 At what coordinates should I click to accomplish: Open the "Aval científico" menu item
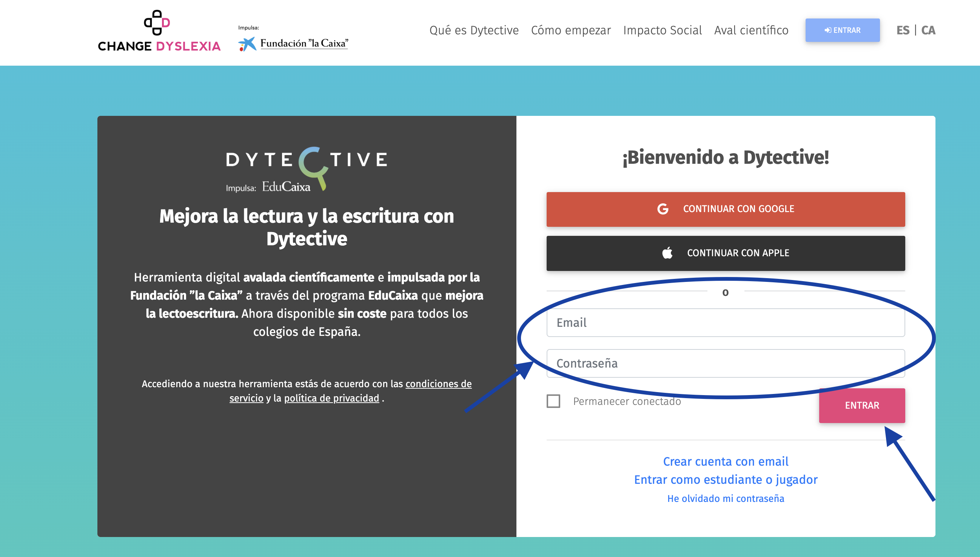click(751, 30)
